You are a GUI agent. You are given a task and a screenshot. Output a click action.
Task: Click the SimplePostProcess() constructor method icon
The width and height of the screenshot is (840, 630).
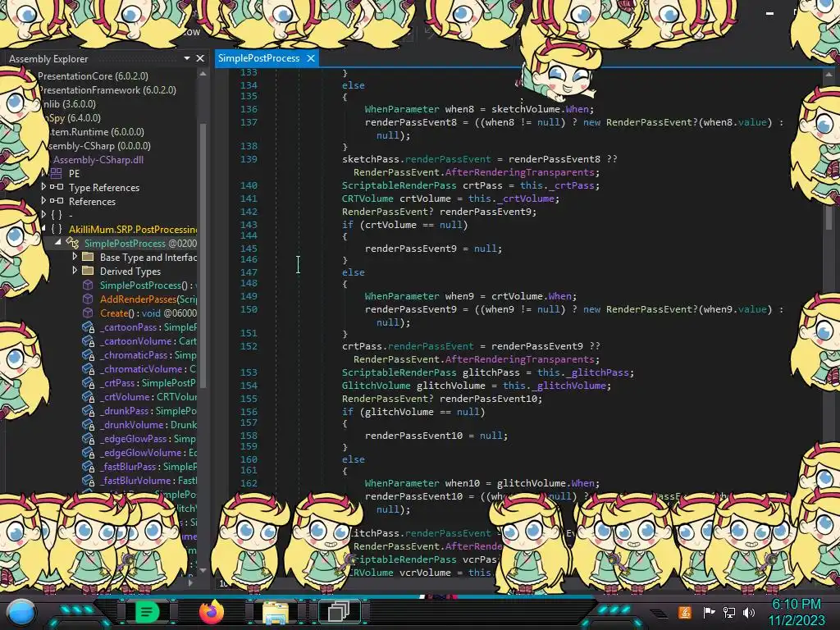pos(88,285)
